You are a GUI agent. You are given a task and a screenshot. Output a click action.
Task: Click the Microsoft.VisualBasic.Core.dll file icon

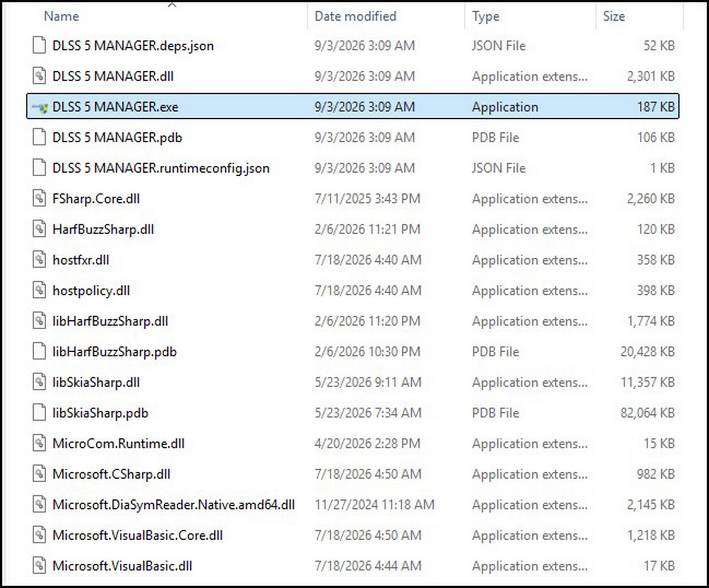pos(39,535)
